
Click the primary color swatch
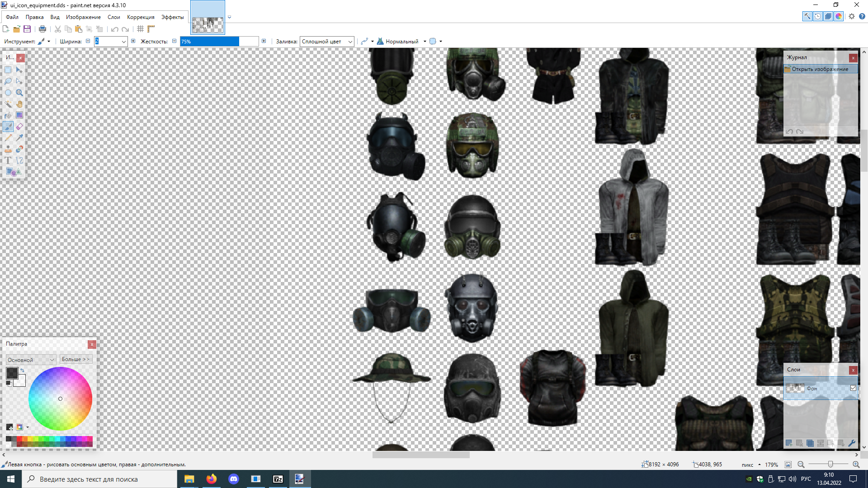(x=12, y=373)
